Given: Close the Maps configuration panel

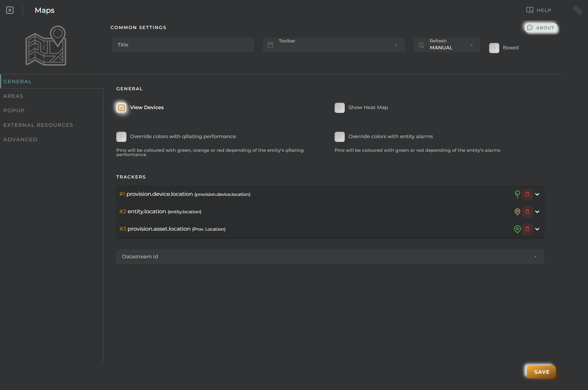Looking at the screenshot, I should tap(10, 10).
